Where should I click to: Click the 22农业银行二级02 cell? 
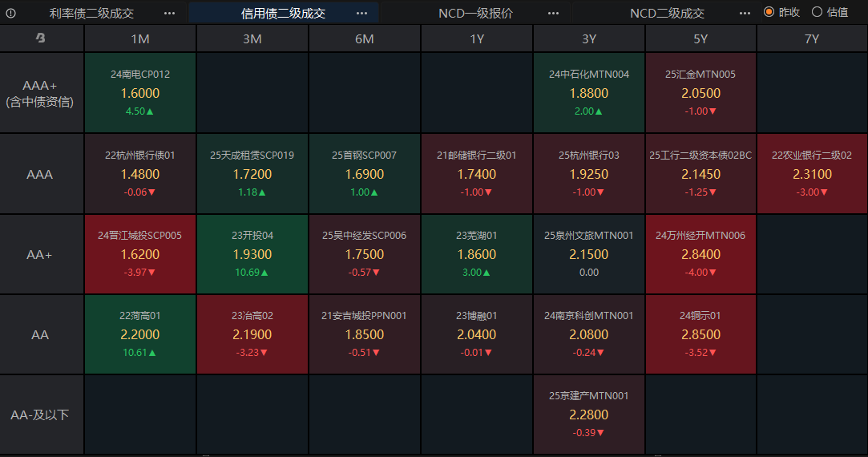pyautogui.click(x=812, y=174)
